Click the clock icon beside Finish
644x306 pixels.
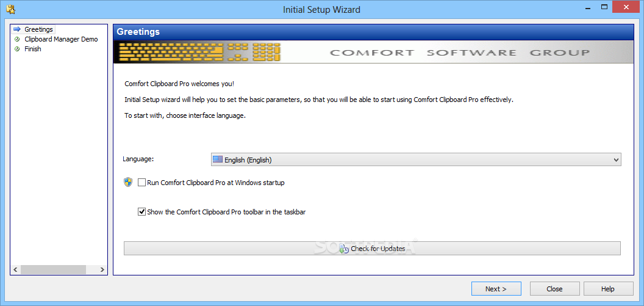[x=17, y=49]
